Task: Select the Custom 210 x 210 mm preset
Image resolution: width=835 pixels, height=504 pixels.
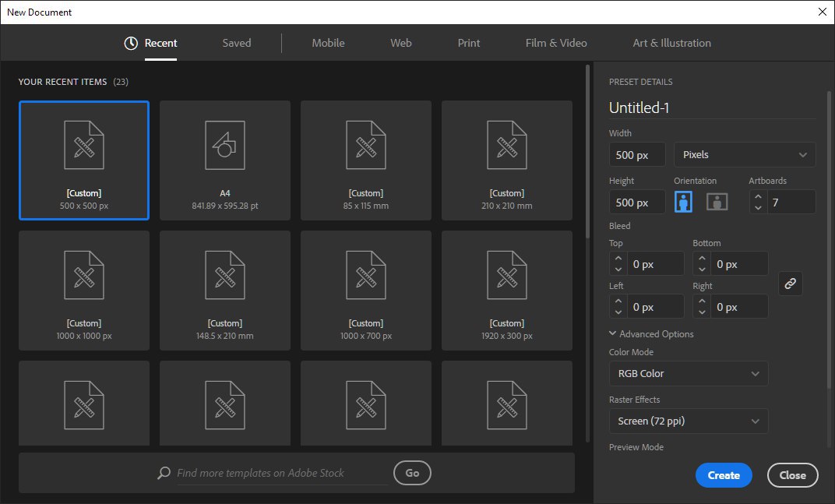Action: click(x=507, y=160)
